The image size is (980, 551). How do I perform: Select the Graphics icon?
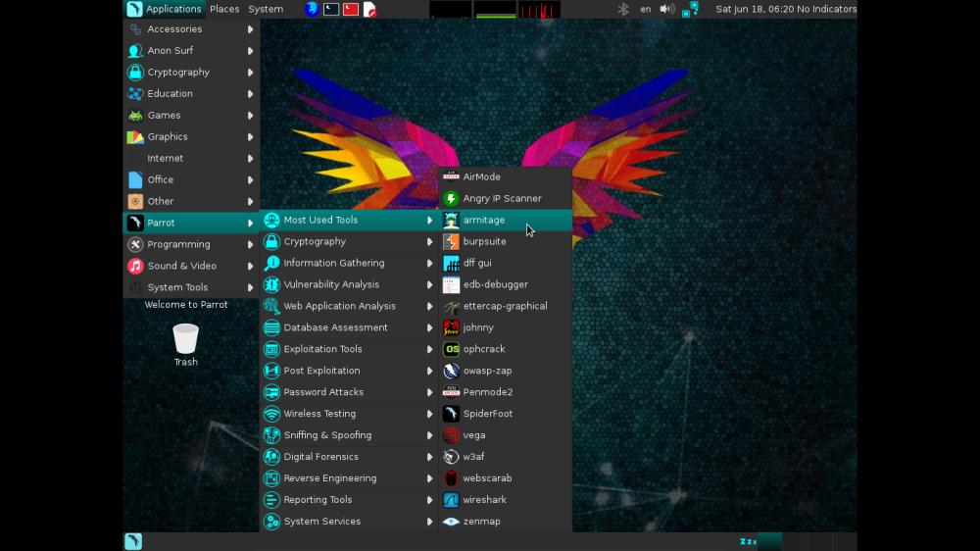[x=135, y=137]
